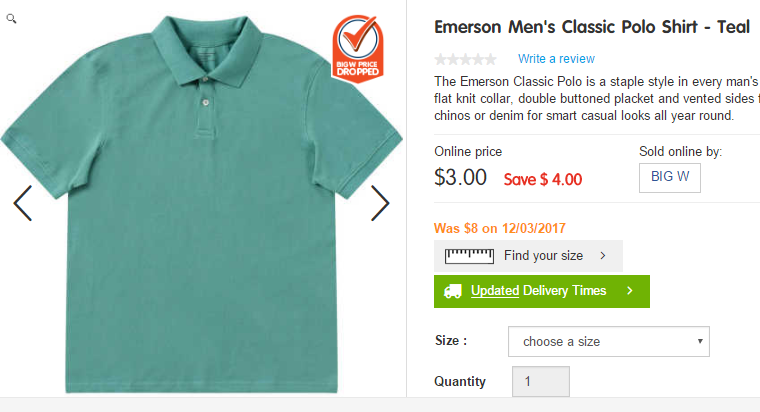Viewport: 760px width, 412px height.
Task: Click the magnifier zoom icon on the image
Action: [x=11, y=19]
